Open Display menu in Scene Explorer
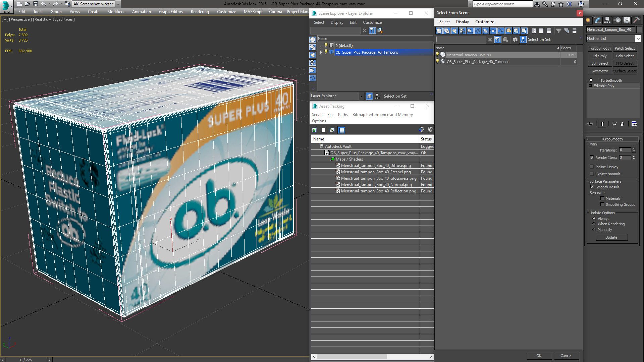This screenshot has height=362, width=644. tap(337, 22)
